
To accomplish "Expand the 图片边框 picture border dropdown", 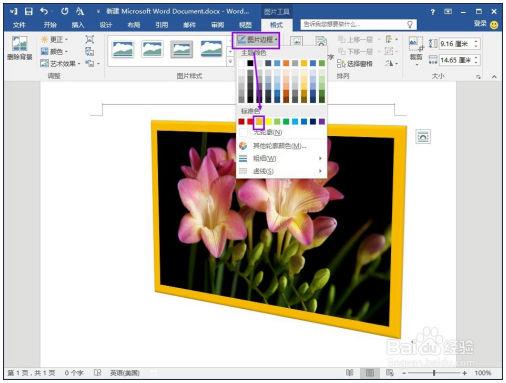I will 256,40.
